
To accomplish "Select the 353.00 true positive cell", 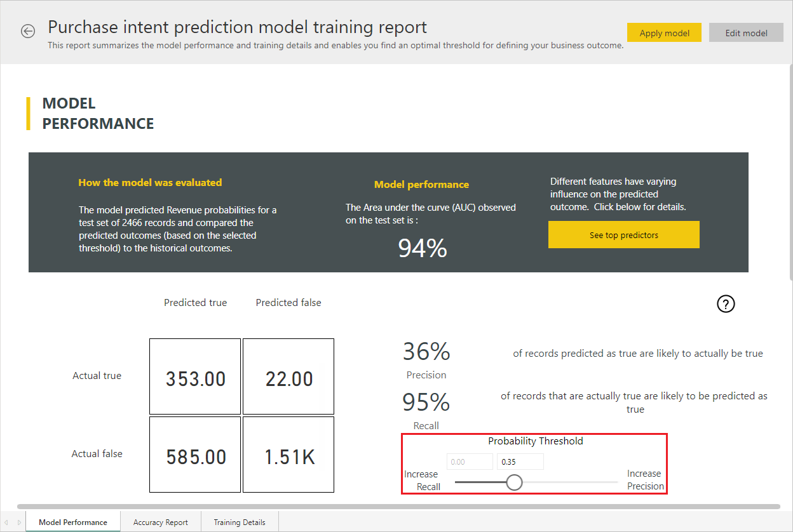I will [195, 376].
